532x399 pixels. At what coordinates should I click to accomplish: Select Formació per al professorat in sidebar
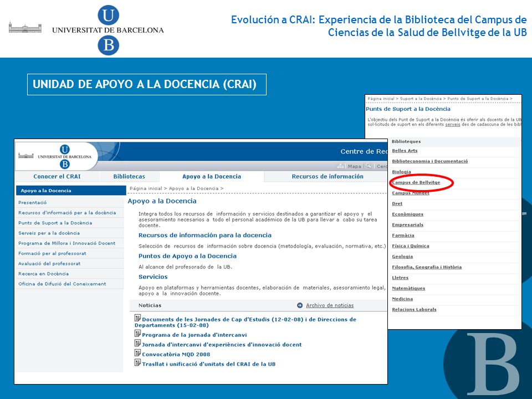click(x=52, y=253)
